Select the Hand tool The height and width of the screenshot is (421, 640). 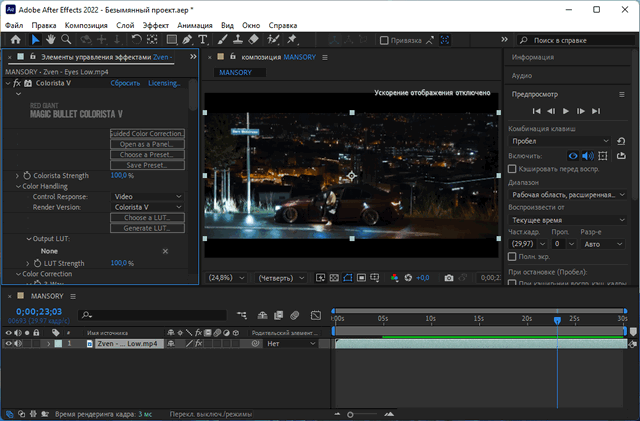51,39
